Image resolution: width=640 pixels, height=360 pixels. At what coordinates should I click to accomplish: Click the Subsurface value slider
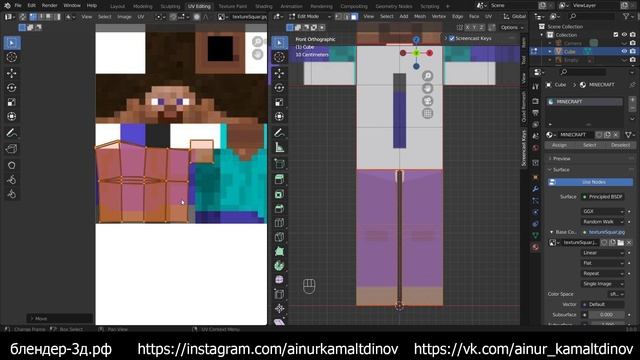point(606,315)
